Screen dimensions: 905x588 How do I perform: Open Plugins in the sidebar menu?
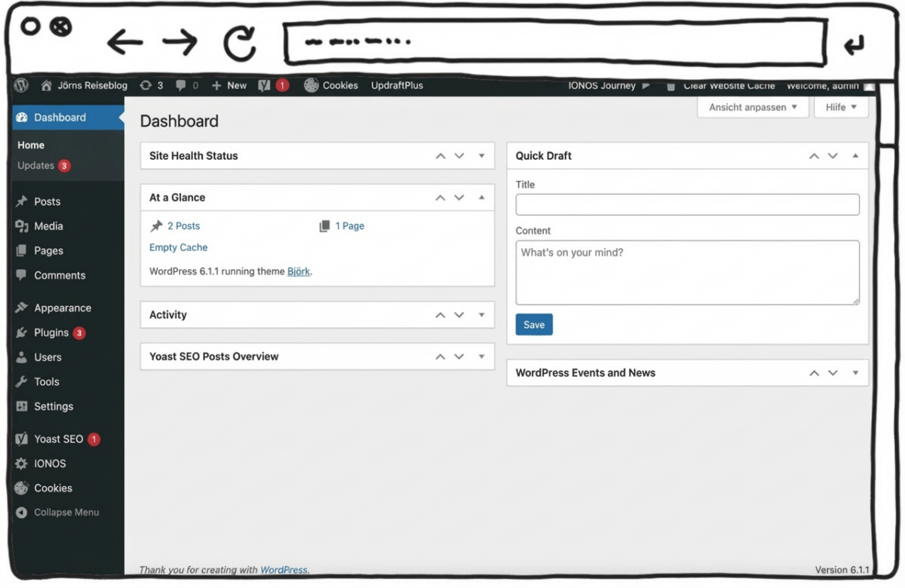coord(51,332)
